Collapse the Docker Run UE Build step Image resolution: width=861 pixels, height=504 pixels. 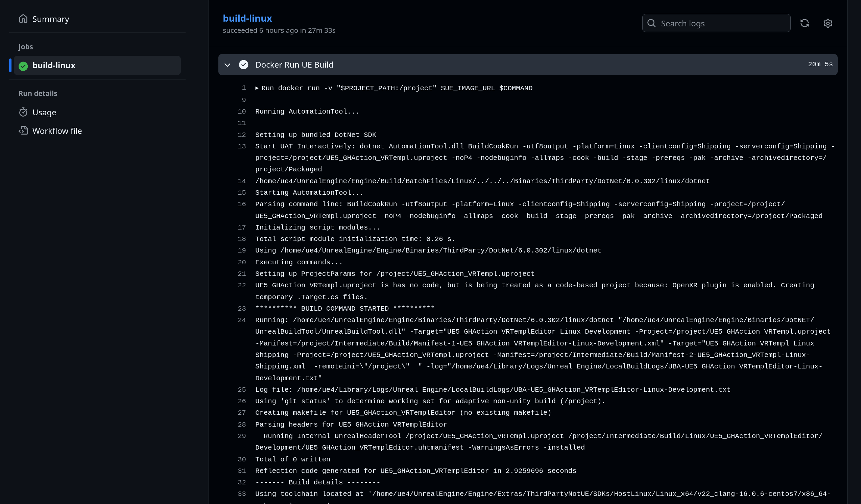pos(227,65)
